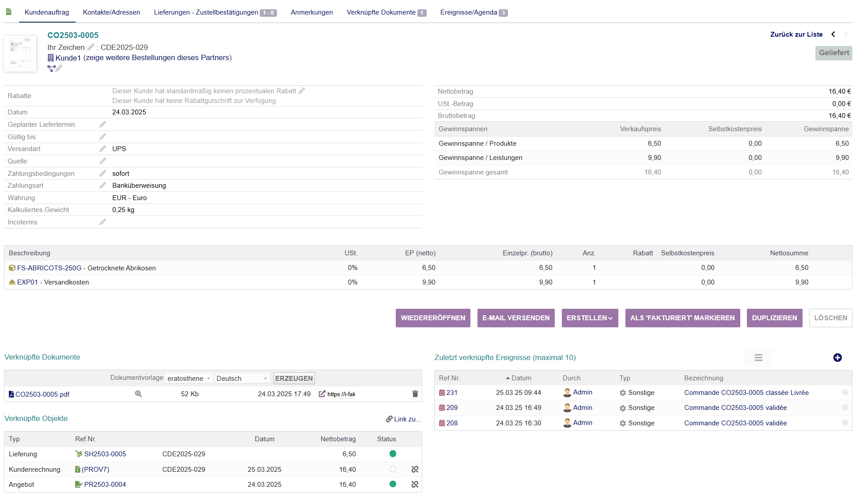Delete CO2503-0005.pdf with the trash icon
The width and height of the screenshot is (856, 504).
pos(415,394)
